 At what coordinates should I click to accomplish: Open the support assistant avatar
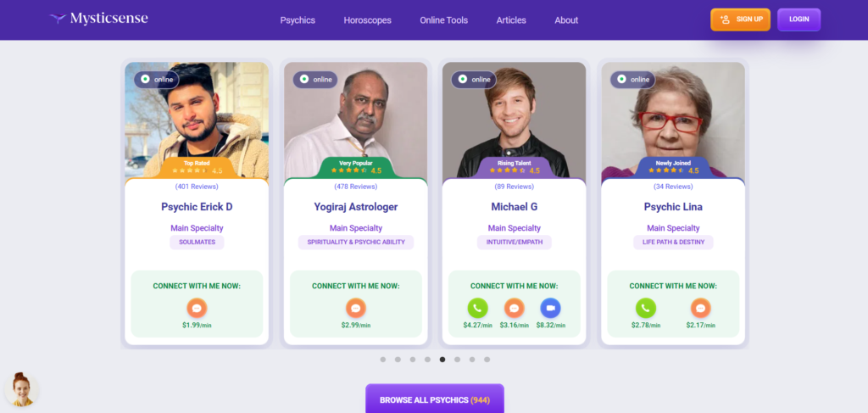tap(21, 389)
